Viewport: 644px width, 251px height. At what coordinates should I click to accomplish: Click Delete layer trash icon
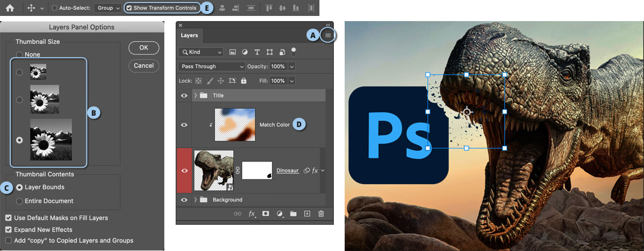(x=321, y=213)
